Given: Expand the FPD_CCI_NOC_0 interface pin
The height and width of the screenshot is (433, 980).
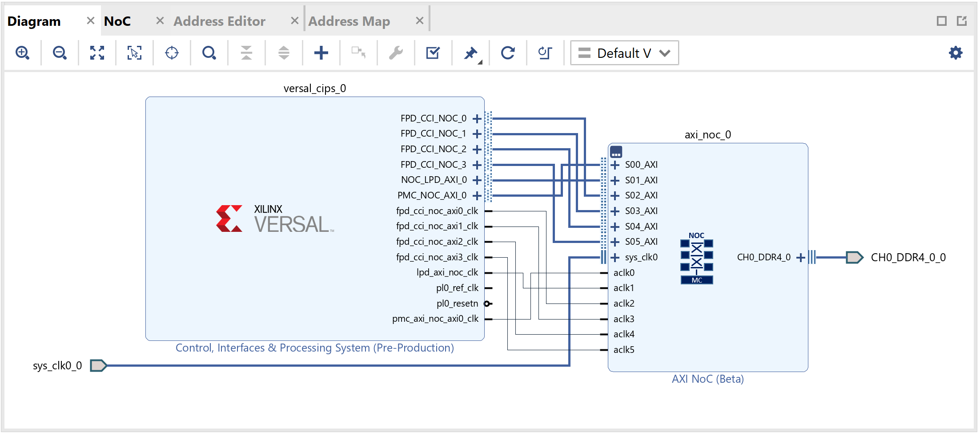Looking at the screenshot, I should [477, 119].
